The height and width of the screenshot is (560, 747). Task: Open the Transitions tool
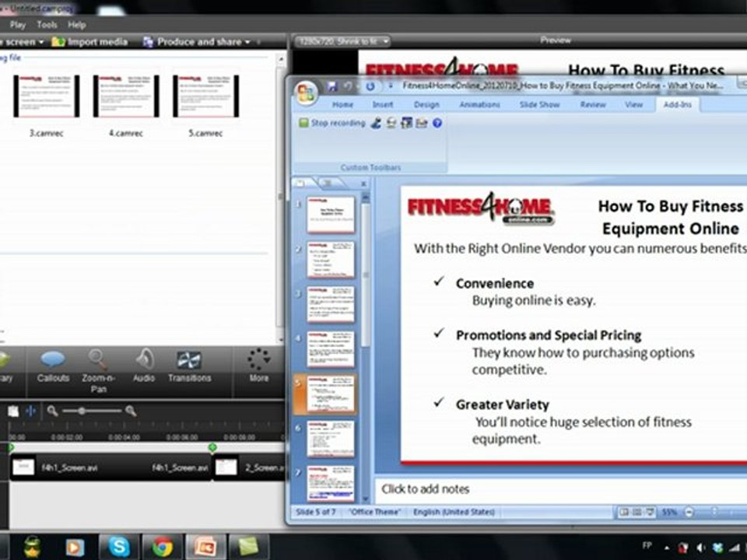pyautogui.click(x=189, y=366)
